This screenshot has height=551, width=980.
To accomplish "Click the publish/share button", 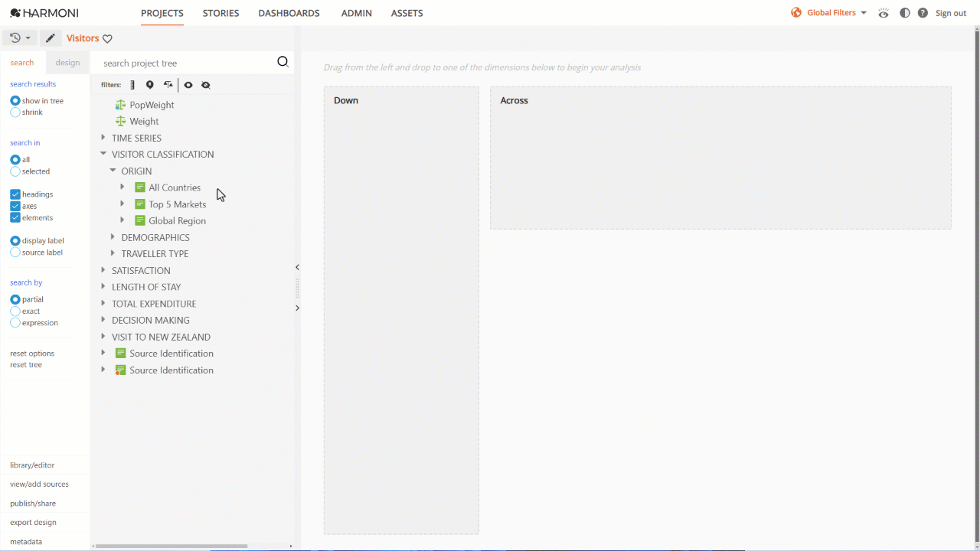I will pyautogui.click(x=33, y=504).
